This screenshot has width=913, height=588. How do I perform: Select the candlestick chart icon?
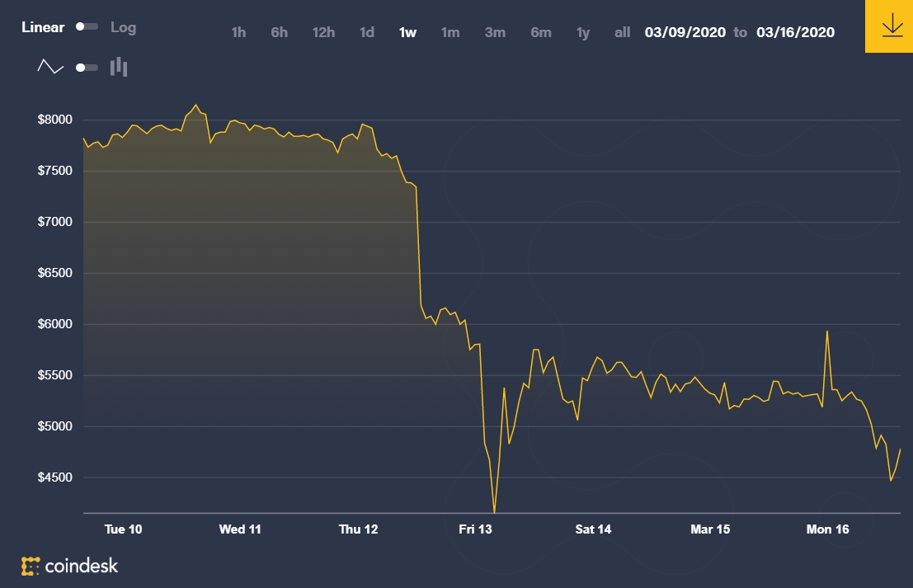pyautogui.click(x=119, y=66)
